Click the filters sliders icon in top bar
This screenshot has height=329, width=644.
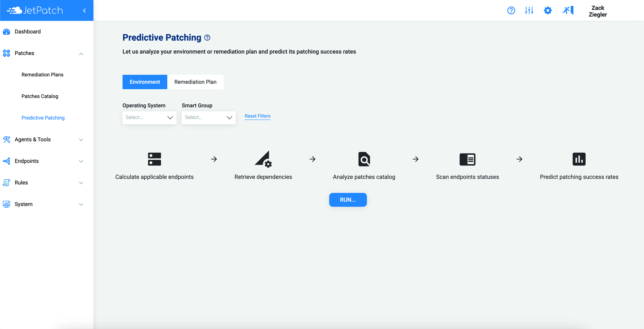(x=529, y=10)
